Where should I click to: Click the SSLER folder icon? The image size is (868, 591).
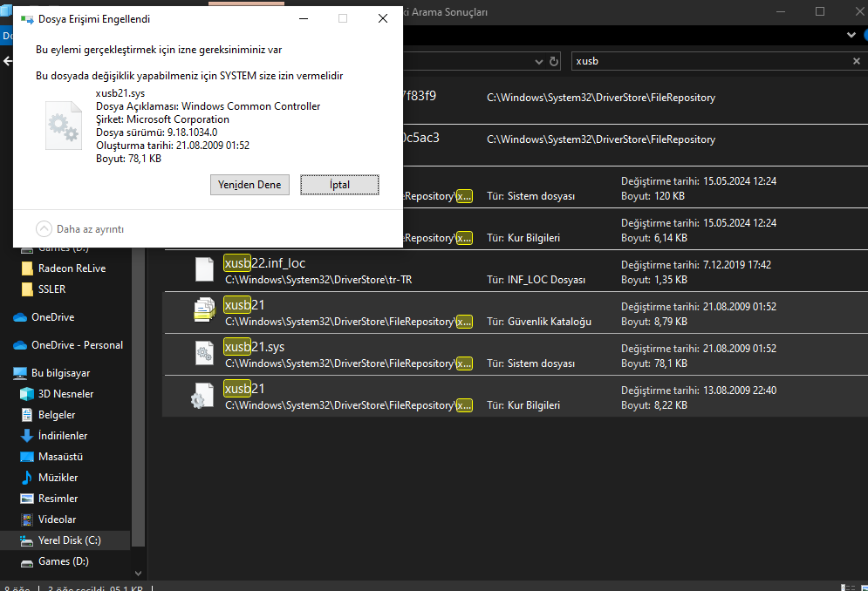click(x=26, y=289)
